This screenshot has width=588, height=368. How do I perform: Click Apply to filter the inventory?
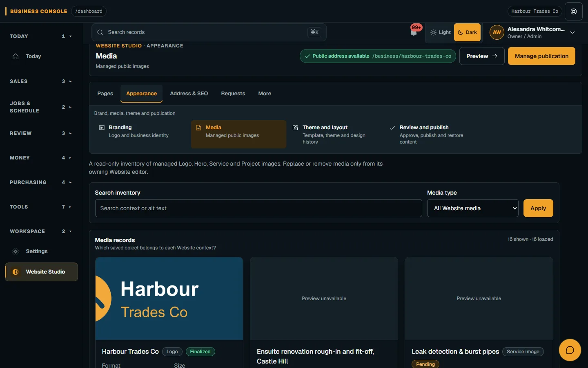coord(538,208)
